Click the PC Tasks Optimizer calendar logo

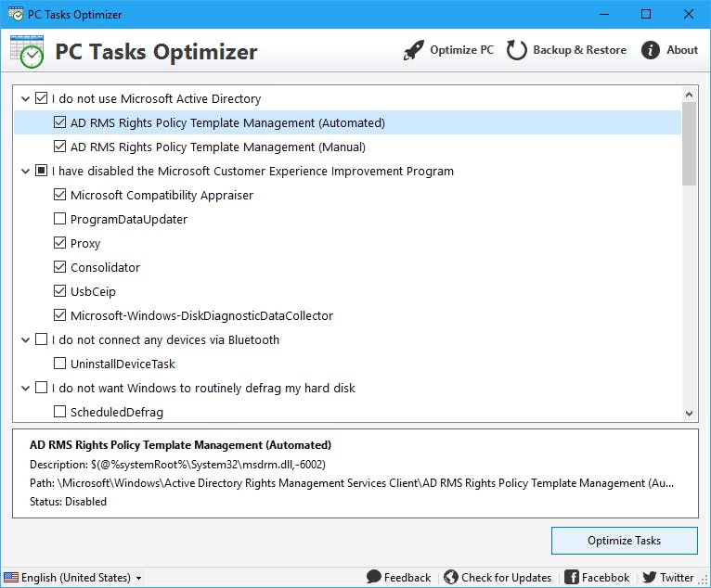[27, 51]
